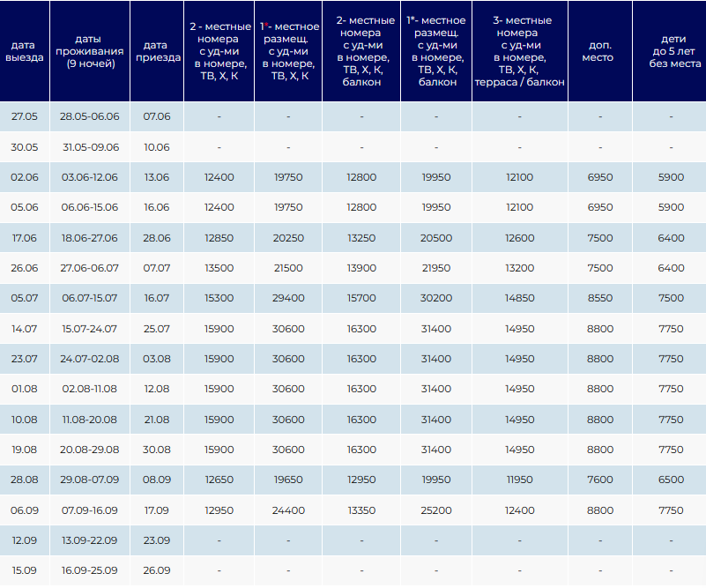Viewport: 706px width, 588px height.
Task: Click price 12600 in the 17.06 row
Action: (520, 238)
